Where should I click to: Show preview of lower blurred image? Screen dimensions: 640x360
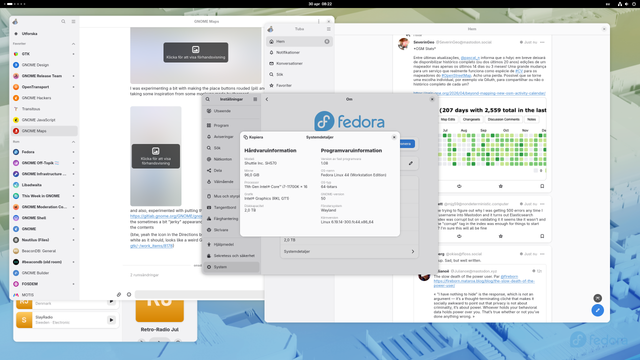(x=156, y=156)
